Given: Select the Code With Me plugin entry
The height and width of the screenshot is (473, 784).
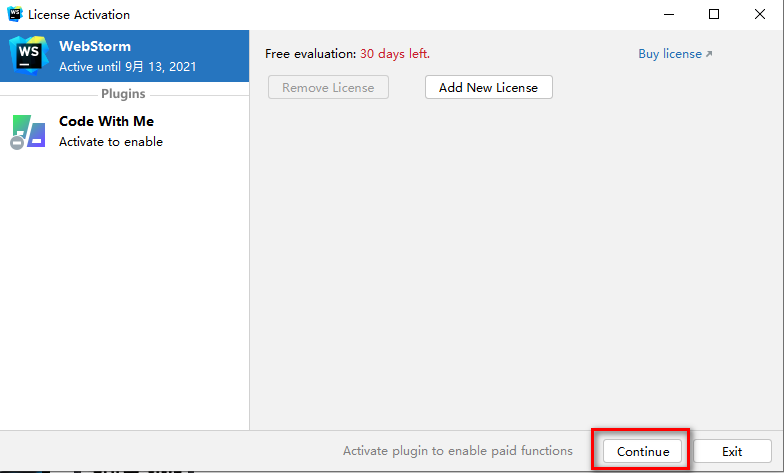Looking at the screenshot, I should (x=124, y=132).
